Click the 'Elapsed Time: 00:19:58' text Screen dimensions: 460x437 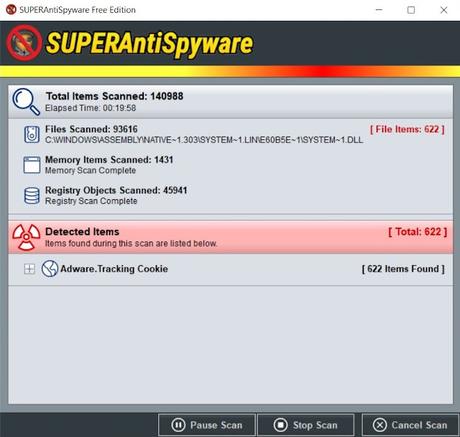pos(91,108)
